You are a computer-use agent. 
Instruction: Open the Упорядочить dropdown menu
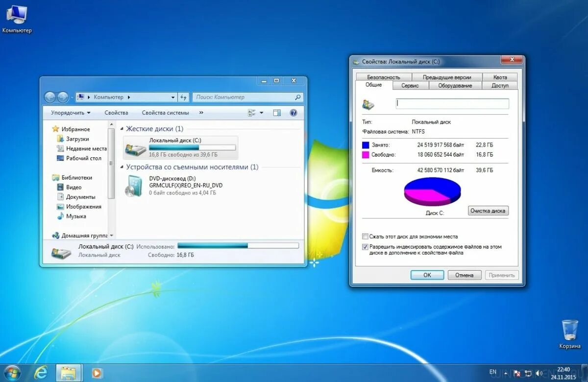point(71,113)
